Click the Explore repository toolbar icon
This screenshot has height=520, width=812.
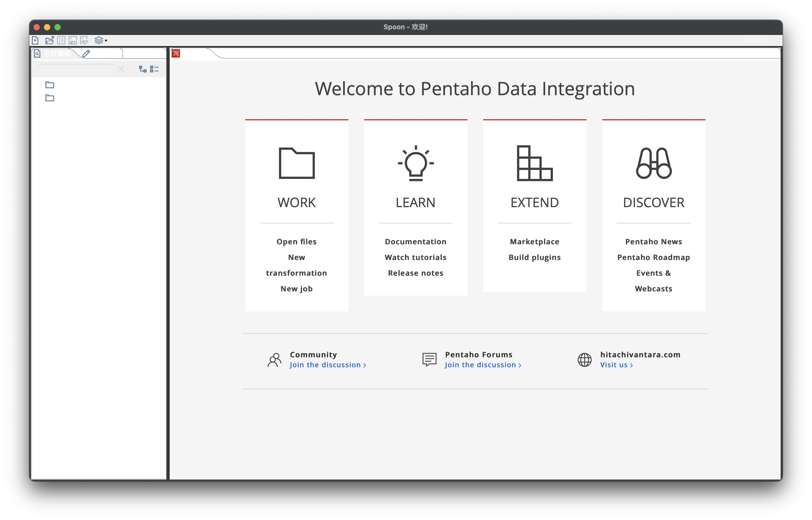tap(61, 41)
